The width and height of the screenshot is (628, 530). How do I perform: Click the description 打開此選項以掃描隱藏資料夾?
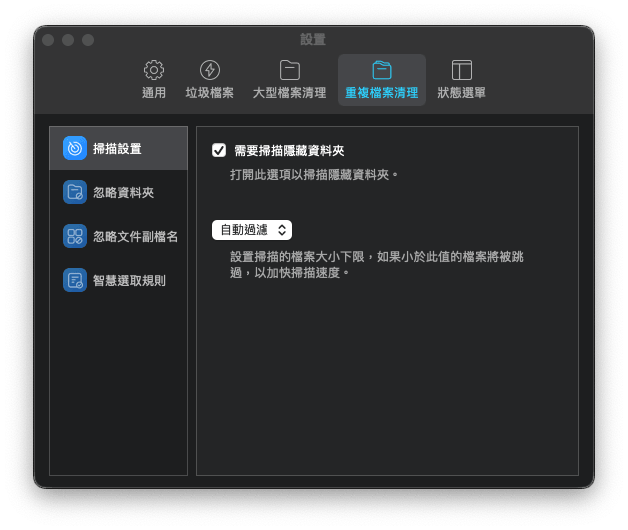click(x=314, y=175)
